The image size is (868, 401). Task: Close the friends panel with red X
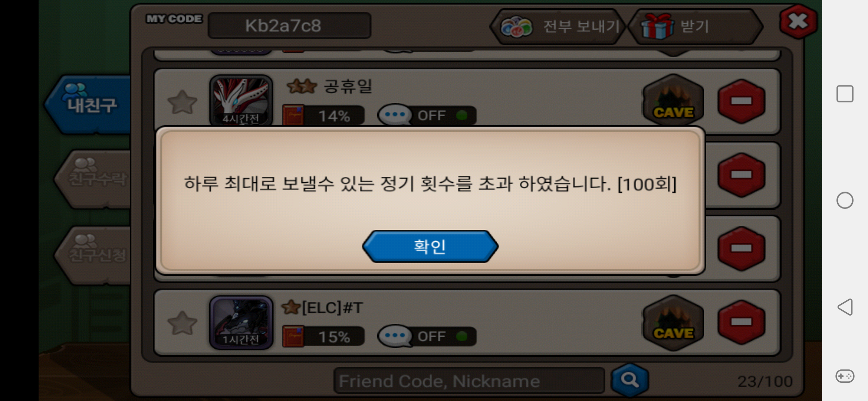coord(798,21)
